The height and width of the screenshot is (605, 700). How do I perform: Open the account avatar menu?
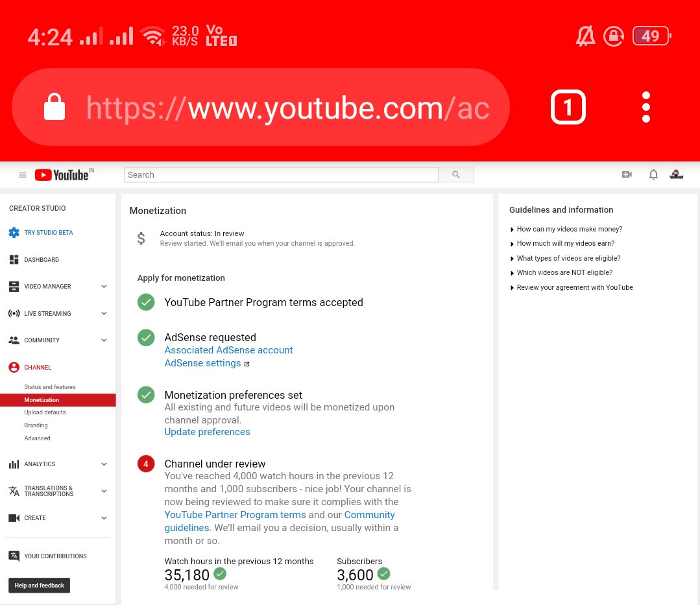click(677, 174)
